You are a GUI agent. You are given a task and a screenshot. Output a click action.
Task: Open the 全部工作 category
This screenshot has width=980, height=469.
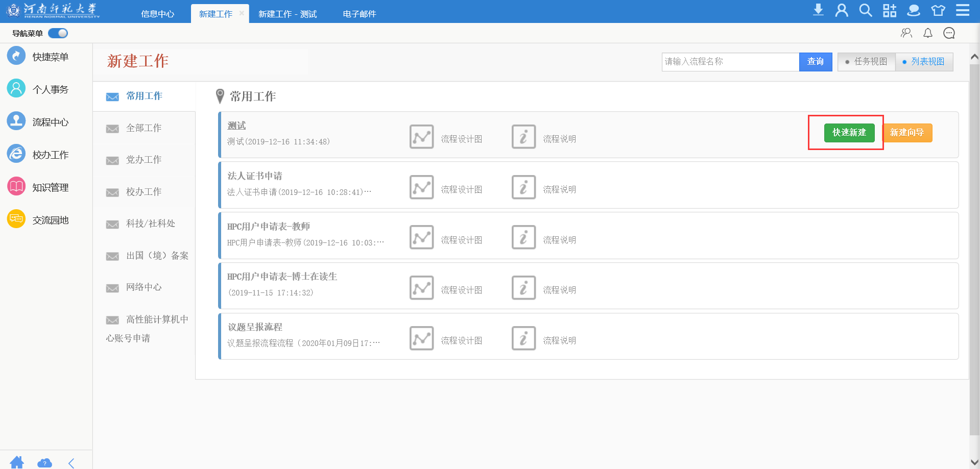click(x=144, y=128)
